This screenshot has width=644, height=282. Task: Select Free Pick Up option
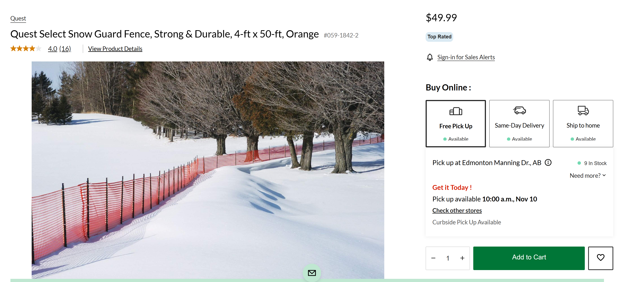click(456, 123)
